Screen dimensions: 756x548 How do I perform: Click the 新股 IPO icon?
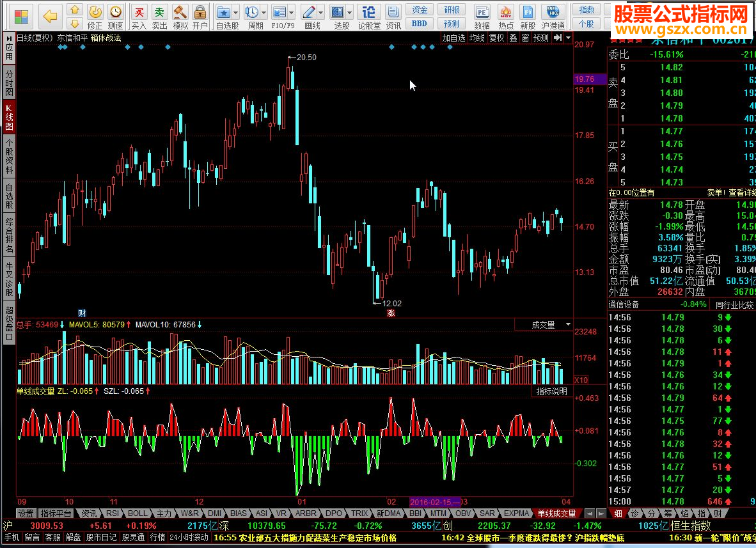tap(528, 12)
